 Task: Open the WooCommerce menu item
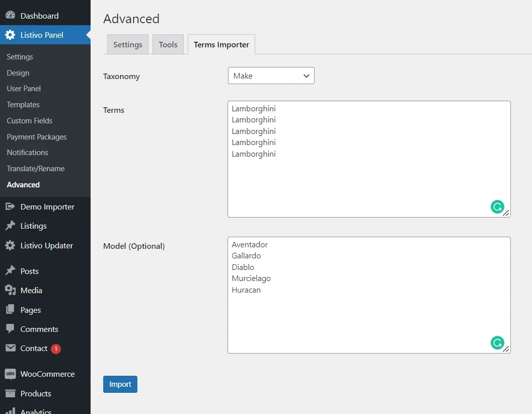(x=45, y=374)
